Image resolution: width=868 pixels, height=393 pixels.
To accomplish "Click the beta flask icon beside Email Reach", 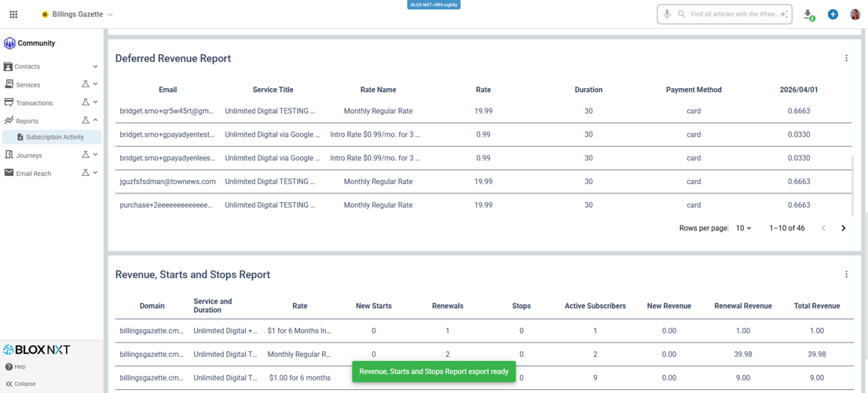I will (x=86, y=173).
